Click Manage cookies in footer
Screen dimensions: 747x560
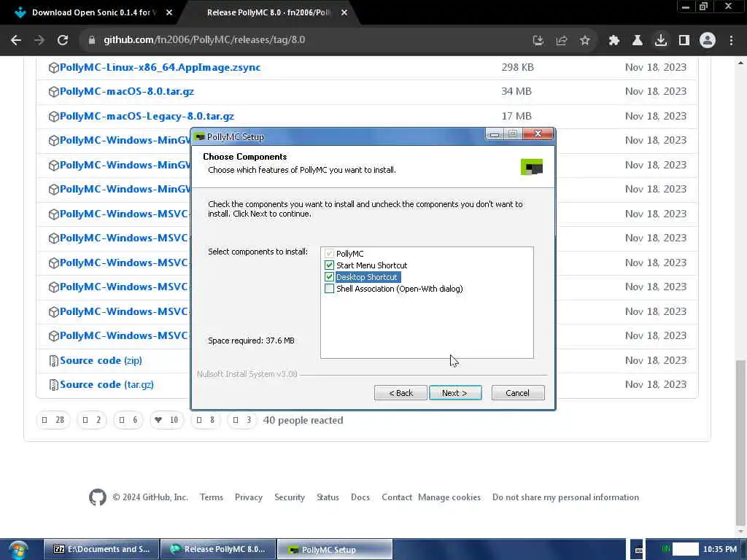click(x=449, y=497)
